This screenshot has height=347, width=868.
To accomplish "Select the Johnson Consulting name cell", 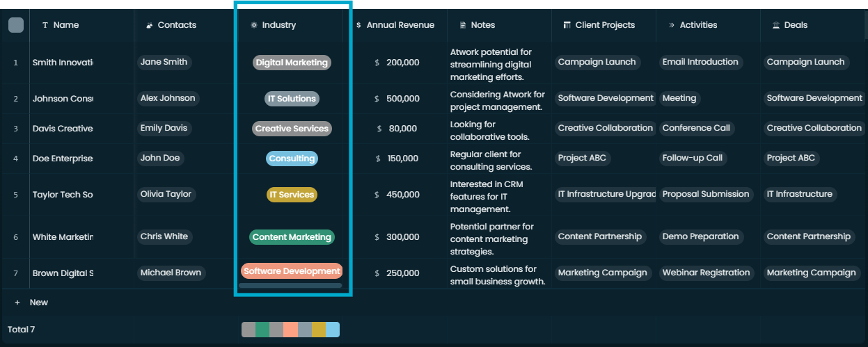I will click(x=82, y=99).
